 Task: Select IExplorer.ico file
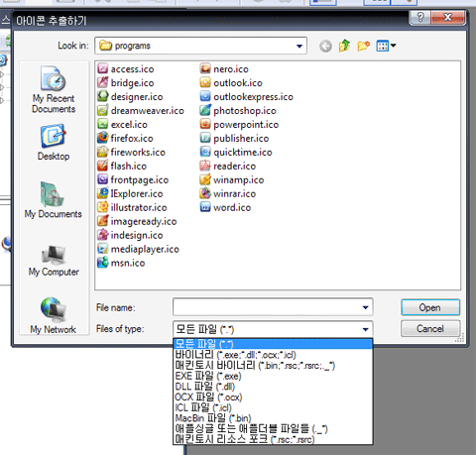(x=130, y=193)
